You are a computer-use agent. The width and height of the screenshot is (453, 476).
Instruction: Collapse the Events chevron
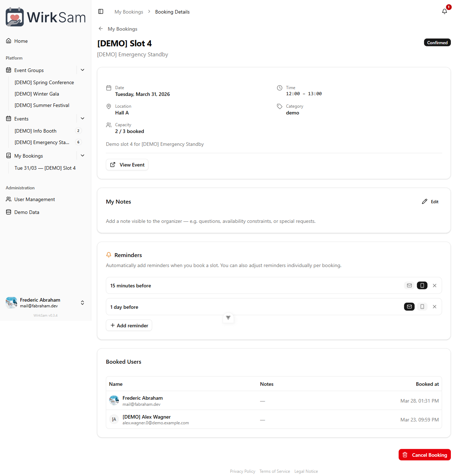pos(82,118)
